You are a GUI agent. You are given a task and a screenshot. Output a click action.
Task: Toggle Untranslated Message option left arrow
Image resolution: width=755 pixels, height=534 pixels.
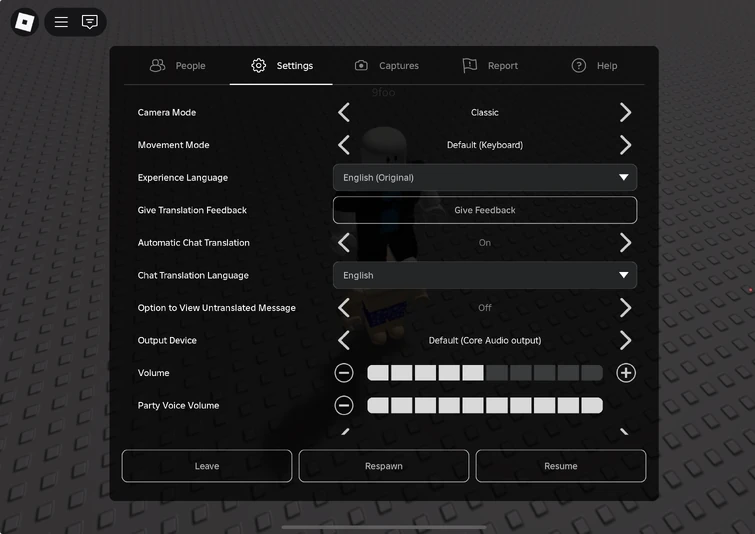click(x=344, y=308)
